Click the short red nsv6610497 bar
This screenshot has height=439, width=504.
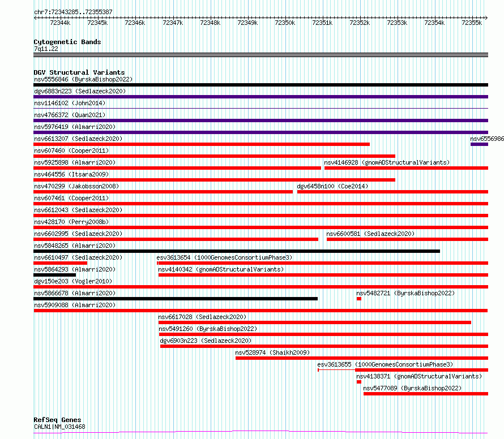tap(61, 263)
